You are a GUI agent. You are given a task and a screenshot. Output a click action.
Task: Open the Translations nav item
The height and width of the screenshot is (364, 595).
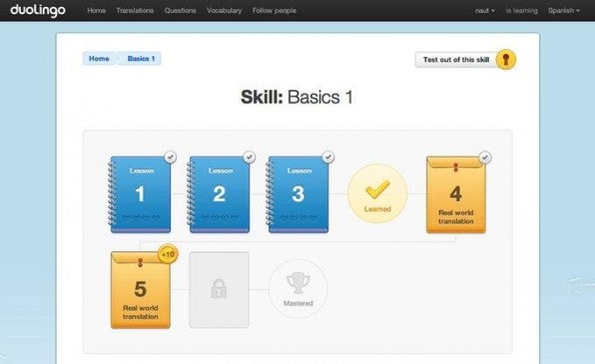(135, 11)
